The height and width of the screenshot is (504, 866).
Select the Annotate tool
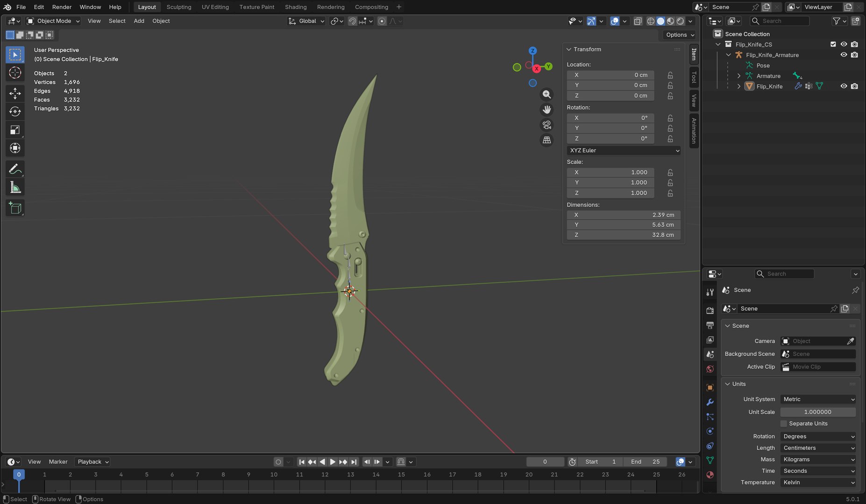[x=15, y=169]
